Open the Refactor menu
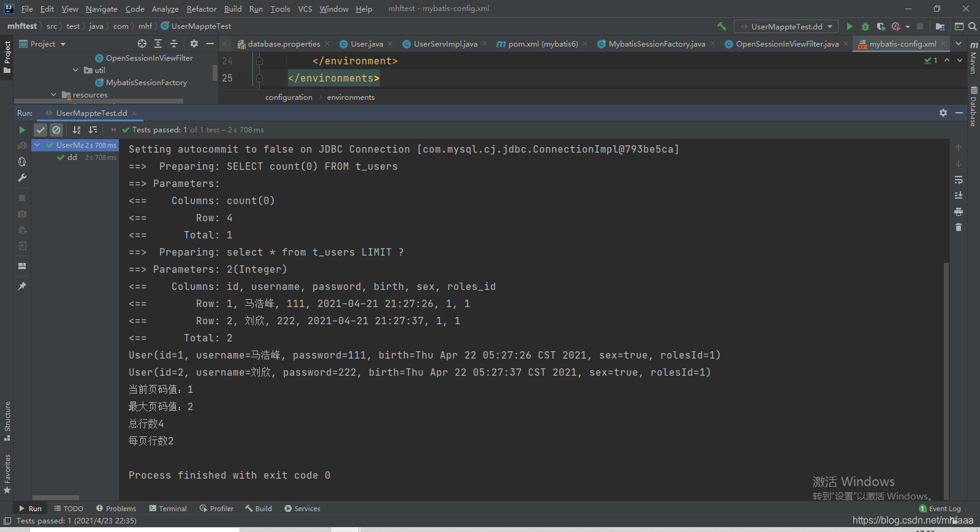 [202, 9]
